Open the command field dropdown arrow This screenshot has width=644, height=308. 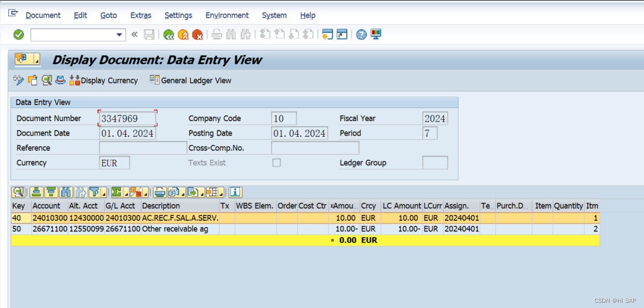tap(118, 34)
